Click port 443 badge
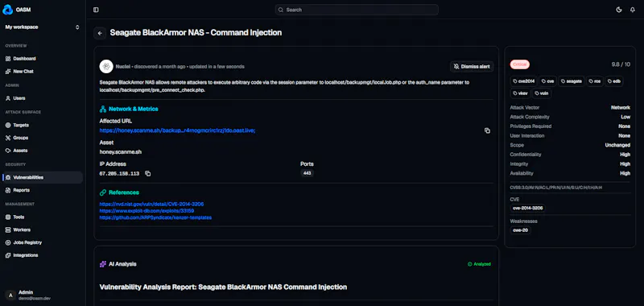Image resolution: width=644 pixels, height=306 pixels. 307,173
